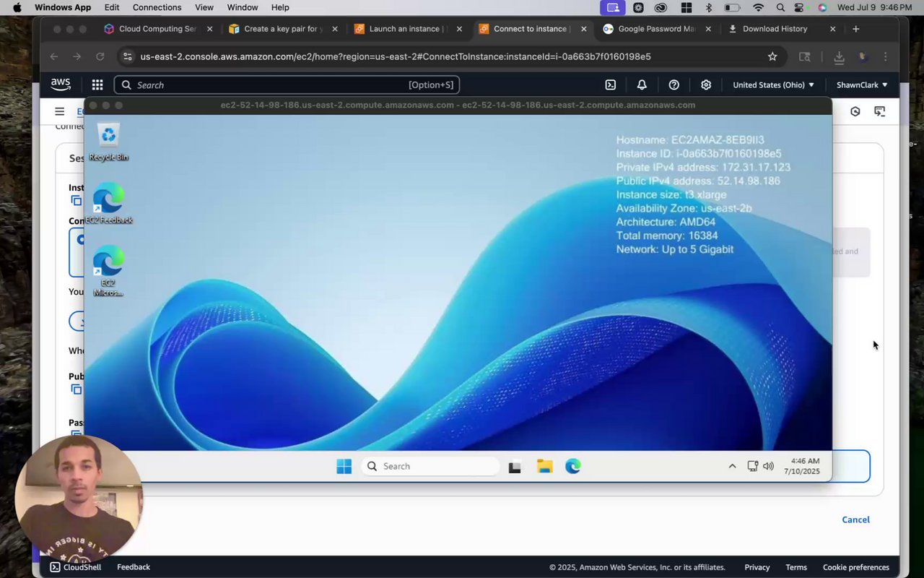Open Control Center in macOS menu bar
924x578 pixels.
point(800,7)
